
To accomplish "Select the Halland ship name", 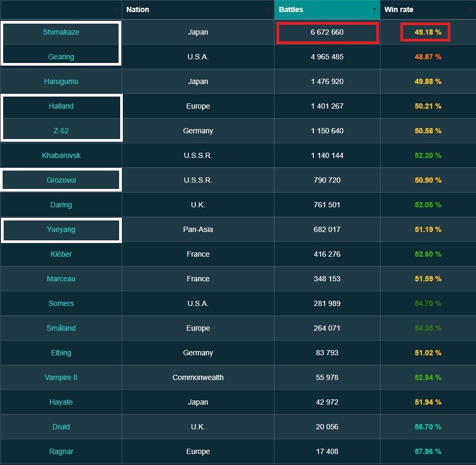I will coord(61,106).
